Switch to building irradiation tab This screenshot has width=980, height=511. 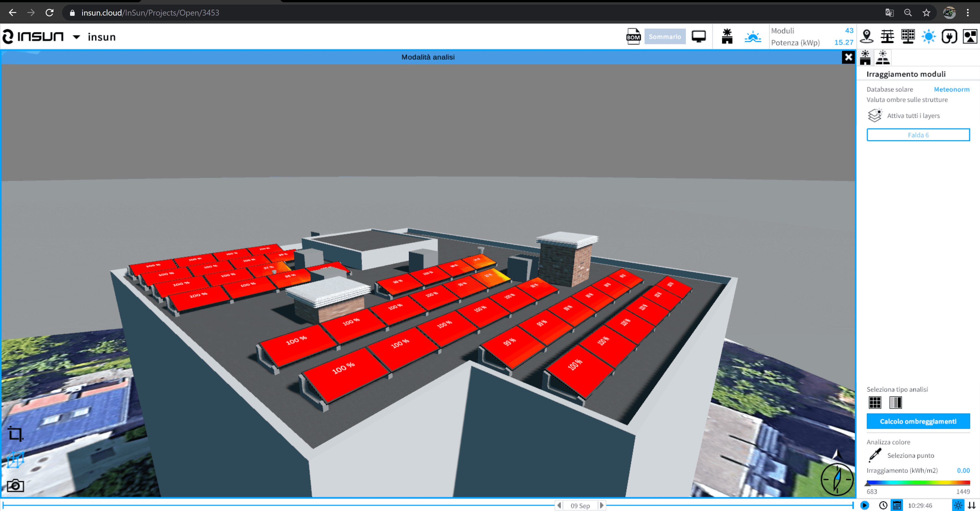click(x=865, y=57)
